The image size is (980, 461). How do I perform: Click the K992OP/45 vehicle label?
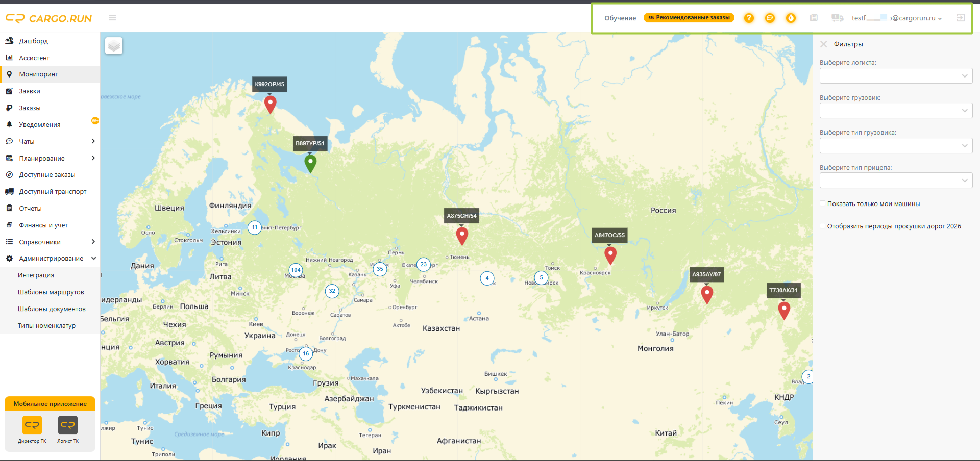point(269,84)
